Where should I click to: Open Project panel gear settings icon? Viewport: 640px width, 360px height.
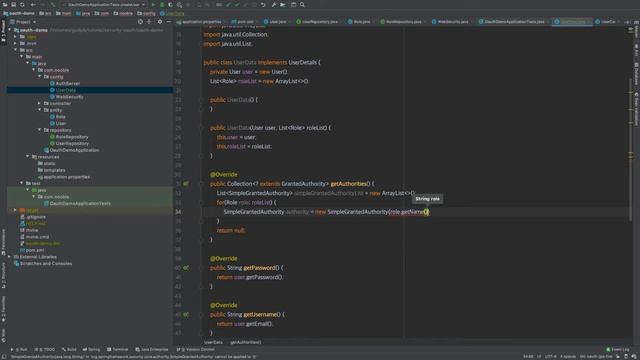tap(160, 22)
